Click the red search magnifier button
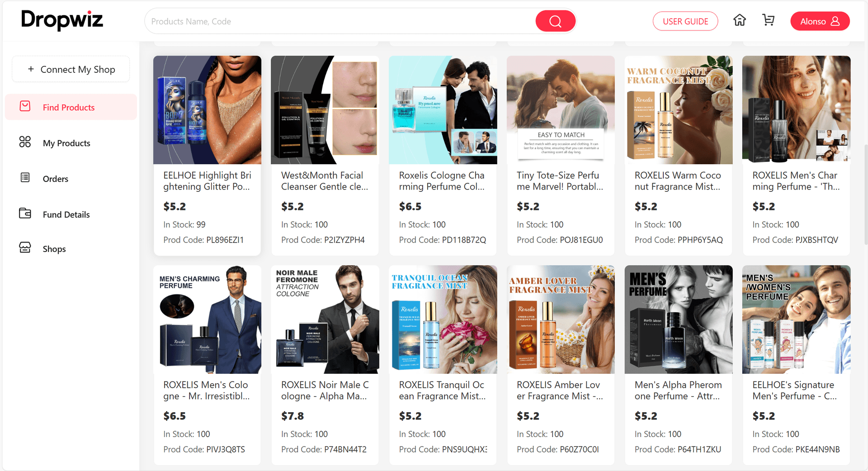 click(555, 21)
